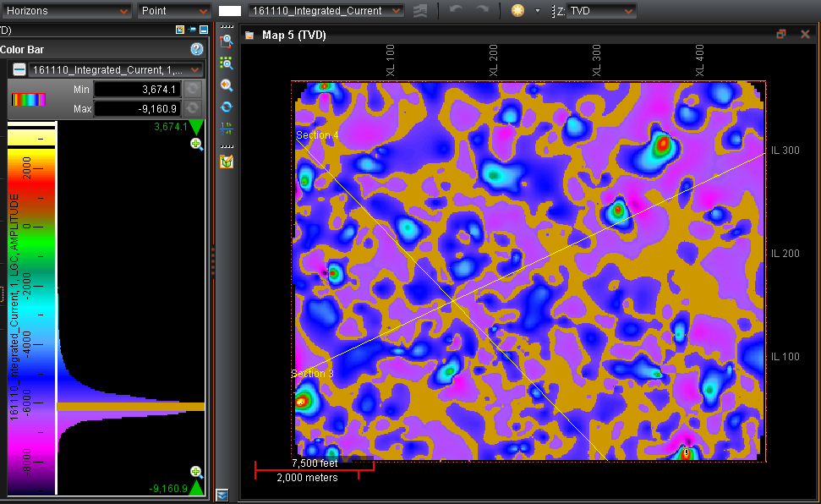Click the XL 100 axis label

click(x=391, y=60)
